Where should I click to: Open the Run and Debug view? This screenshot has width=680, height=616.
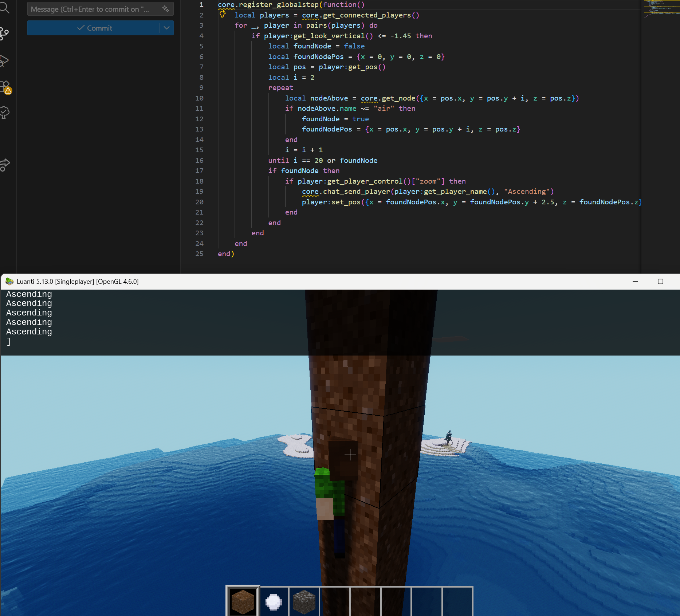point(4,60)
